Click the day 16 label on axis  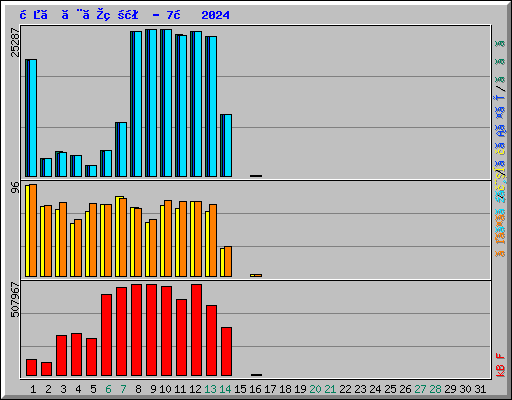(x=255, y=389)
